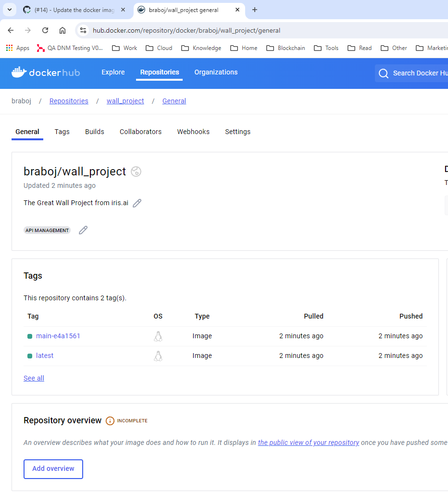Screen dimensions: 448x492
Task: Click the public visibility globe icon
Action: 136,172
